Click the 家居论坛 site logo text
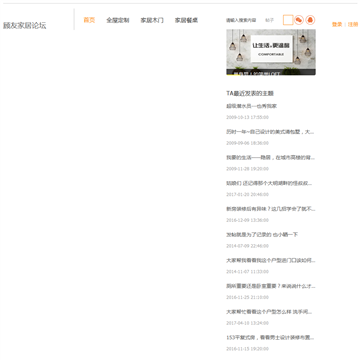360x360 pixels. 24,26
